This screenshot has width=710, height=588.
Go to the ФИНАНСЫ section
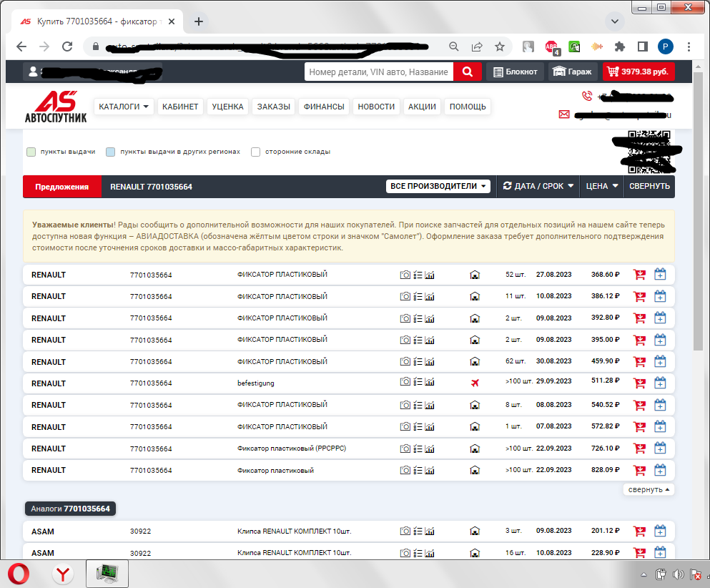(324, 107)
